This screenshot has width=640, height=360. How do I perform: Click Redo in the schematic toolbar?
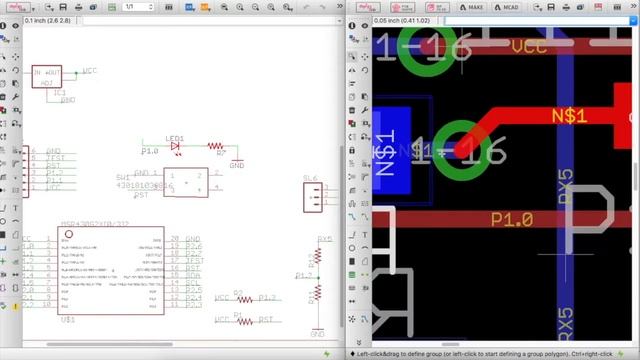pos(322,7)
